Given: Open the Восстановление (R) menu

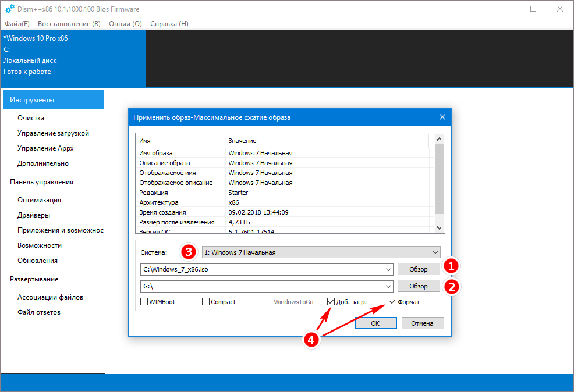Looking at the screenshot, I should [x=69, y=24].
